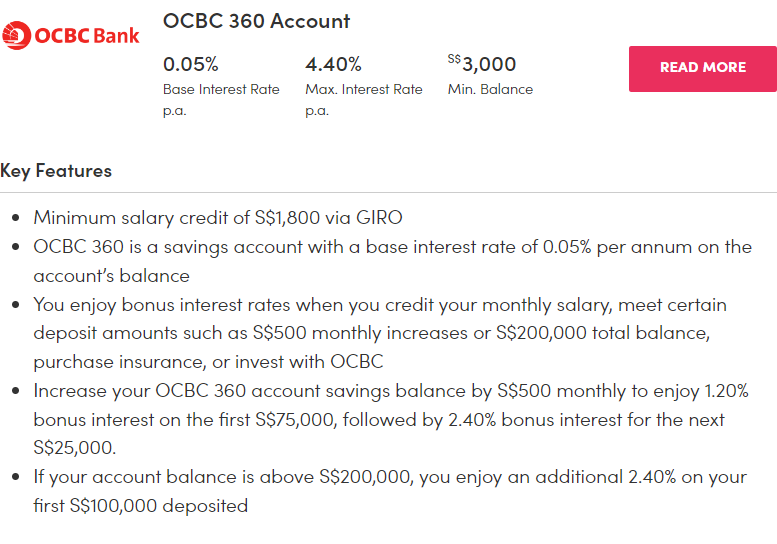Click the bullet dot before "Minimum salary credit"
777x544 pixels.
tap(14, 219)
